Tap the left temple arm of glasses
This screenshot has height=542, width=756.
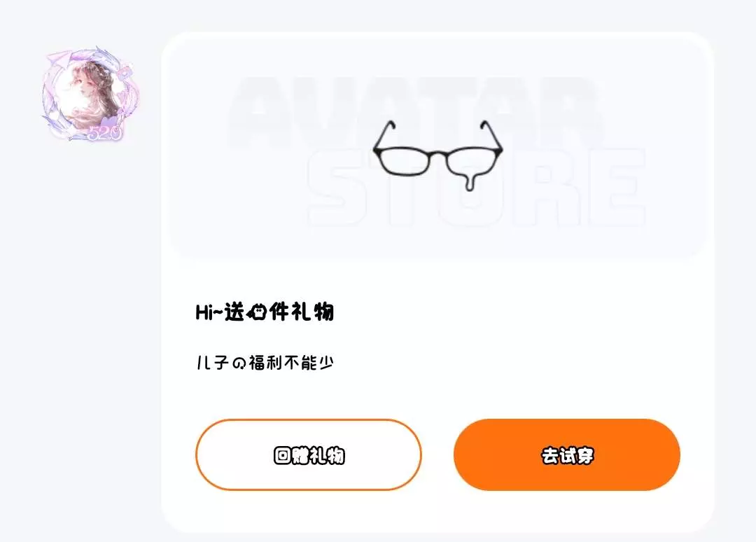click(384, 135)
